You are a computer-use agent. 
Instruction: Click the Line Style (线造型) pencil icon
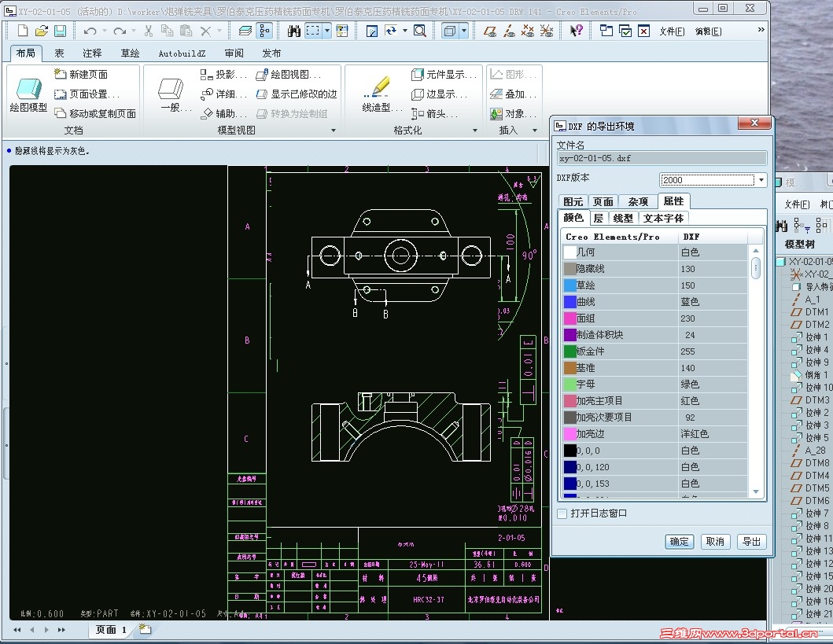tap(377, 87)
